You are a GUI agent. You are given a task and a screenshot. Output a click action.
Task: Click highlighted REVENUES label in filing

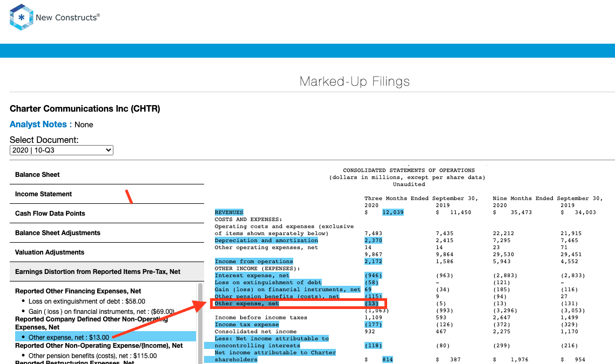point(229,212)
